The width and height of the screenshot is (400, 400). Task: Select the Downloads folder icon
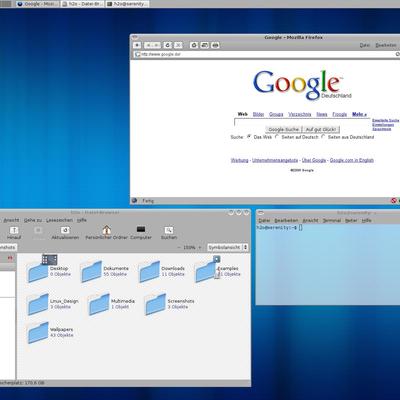(149, 272)
